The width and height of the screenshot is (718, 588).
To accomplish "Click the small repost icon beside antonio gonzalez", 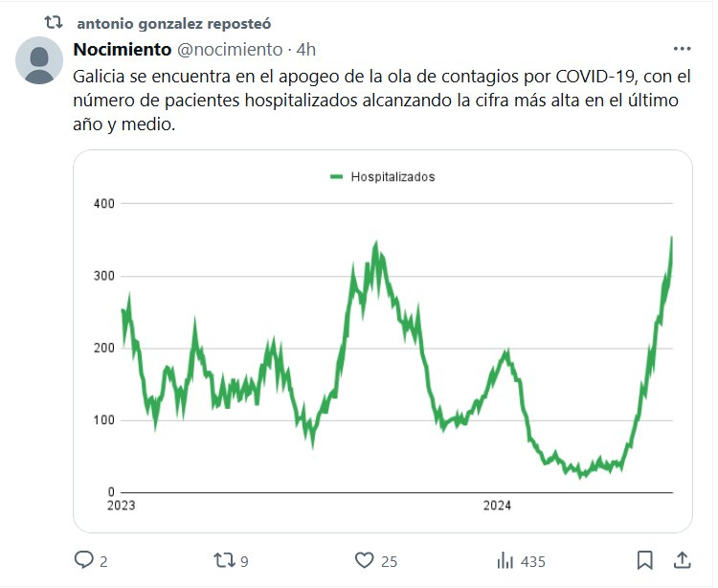I will pyautogui.click(x=54, y=21).
